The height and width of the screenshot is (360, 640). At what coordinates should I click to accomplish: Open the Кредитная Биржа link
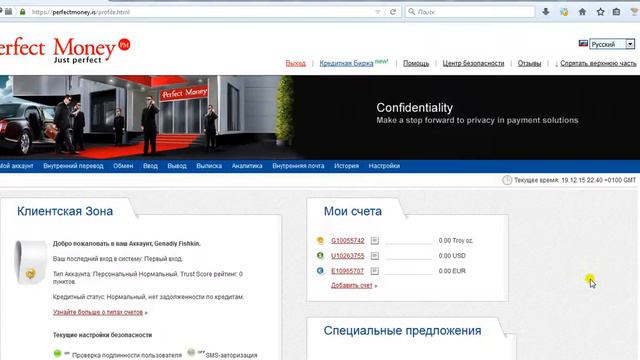[346, 63]
